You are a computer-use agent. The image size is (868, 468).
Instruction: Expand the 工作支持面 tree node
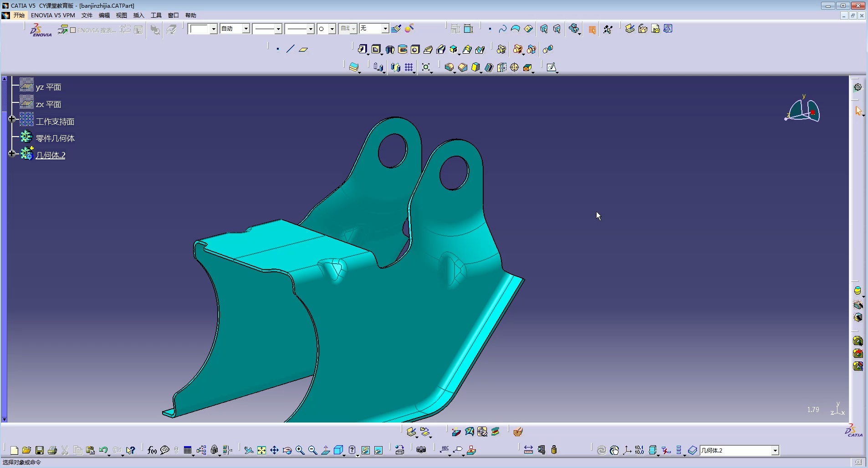(12, 119)
